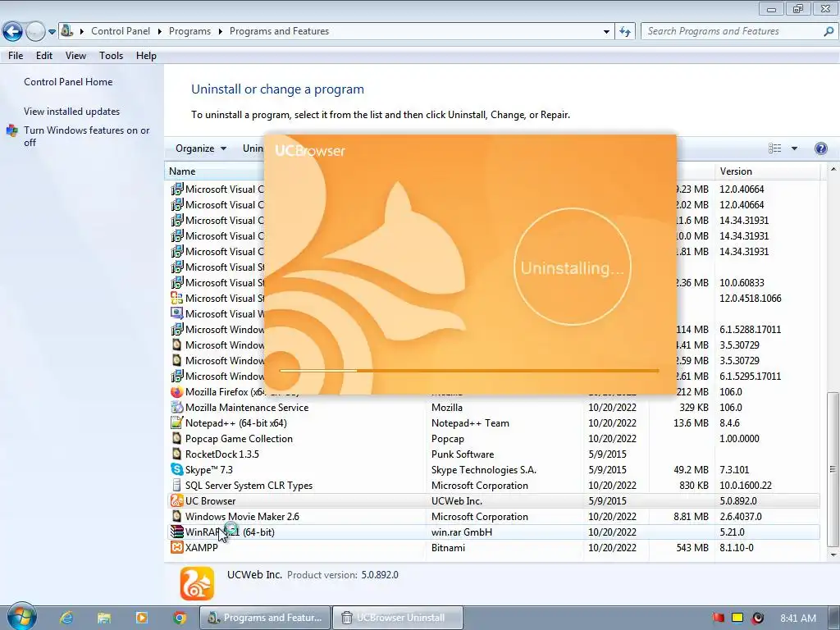Click the help question mark icon
Image resolution: width=840 pixels, height=630 pixels.
coord(820,148)
